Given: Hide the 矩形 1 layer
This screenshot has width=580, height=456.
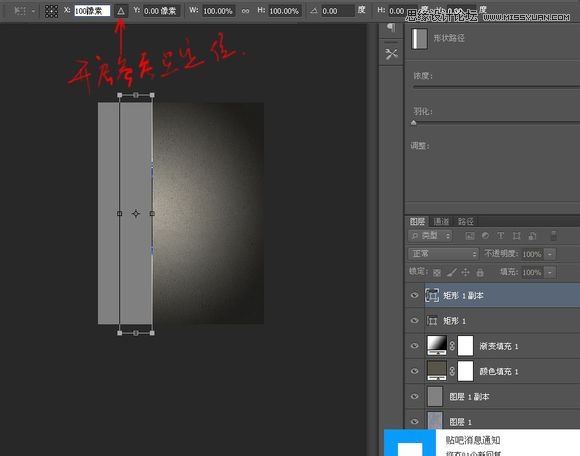Looking at the screenshot, I should pos(415,321).
